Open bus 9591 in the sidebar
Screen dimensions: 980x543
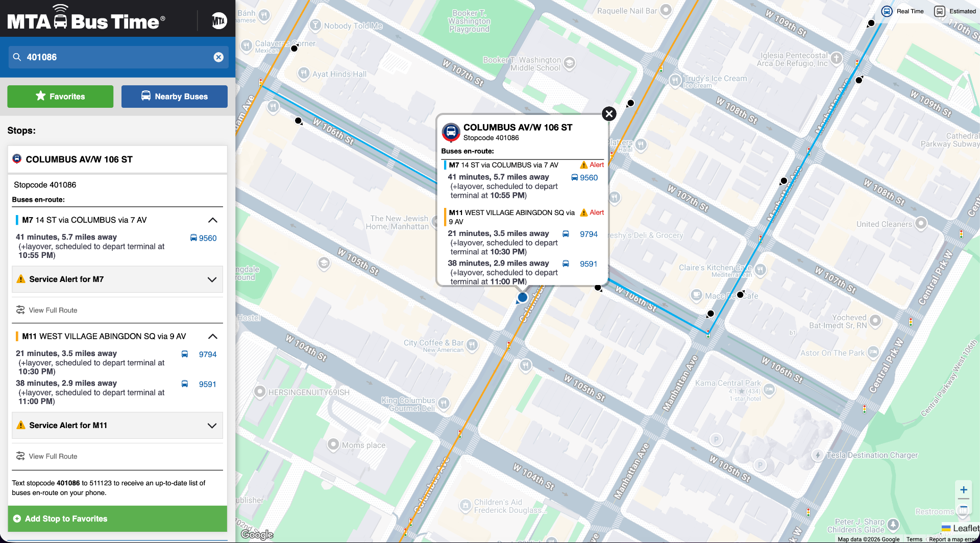[x=208, y=384]
